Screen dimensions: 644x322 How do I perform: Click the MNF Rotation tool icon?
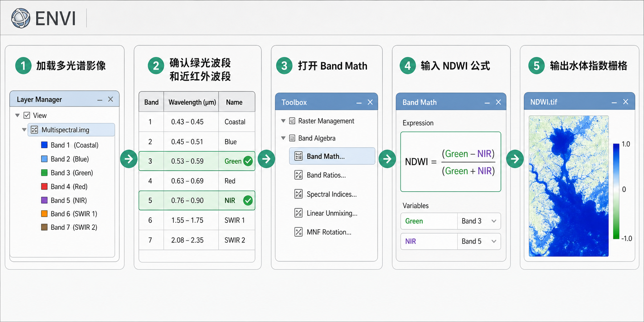(298, 232)
